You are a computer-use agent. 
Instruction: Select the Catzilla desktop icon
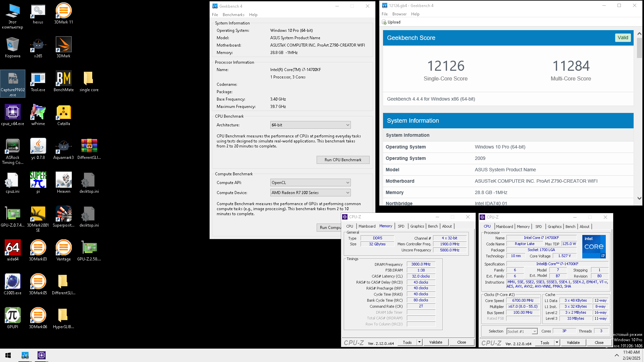[63, 115]
